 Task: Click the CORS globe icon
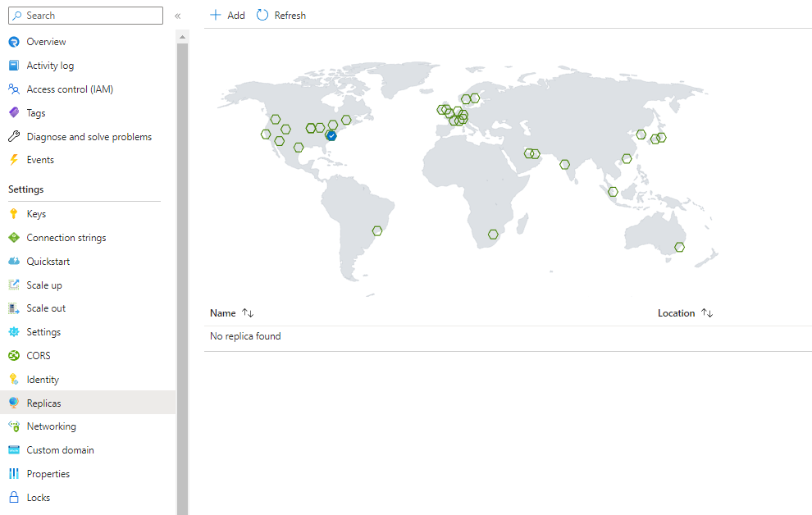[x=15, y=355]
